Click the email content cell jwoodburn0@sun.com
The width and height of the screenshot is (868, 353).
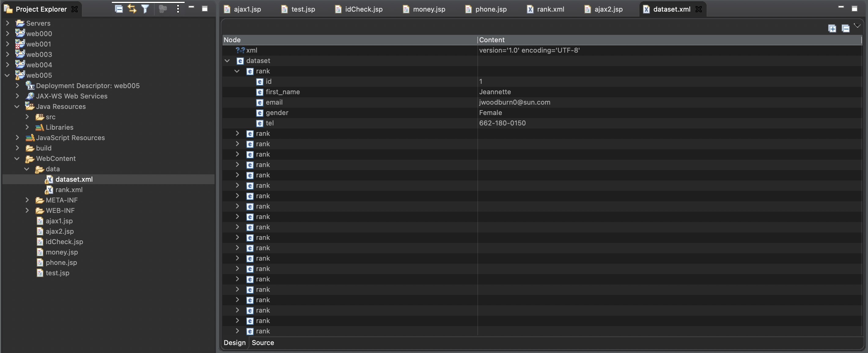click(x=514, y=102)
